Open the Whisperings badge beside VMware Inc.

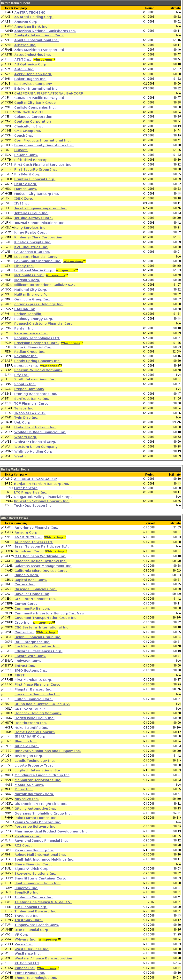50,939
